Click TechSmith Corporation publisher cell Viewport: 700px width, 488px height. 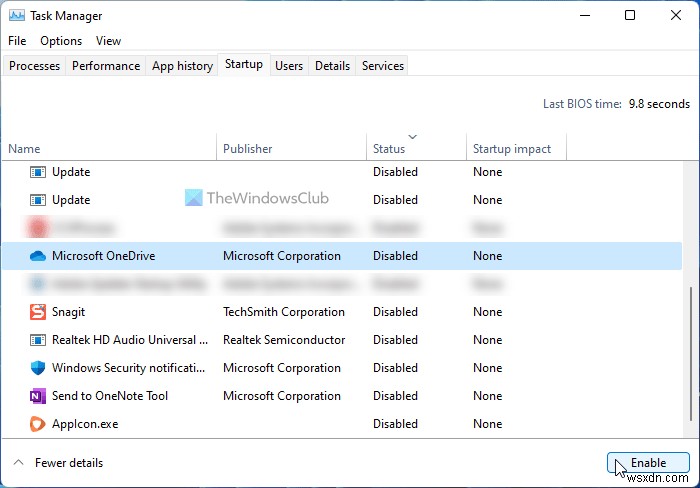pos(283,312)
